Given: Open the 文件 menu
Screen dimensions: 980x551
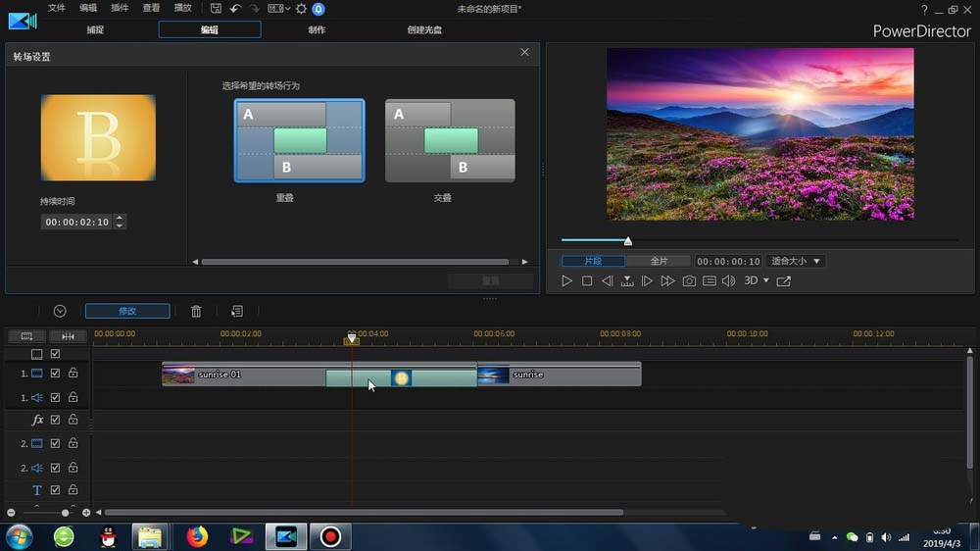Looking at the screenshot, I should point(57,8).
